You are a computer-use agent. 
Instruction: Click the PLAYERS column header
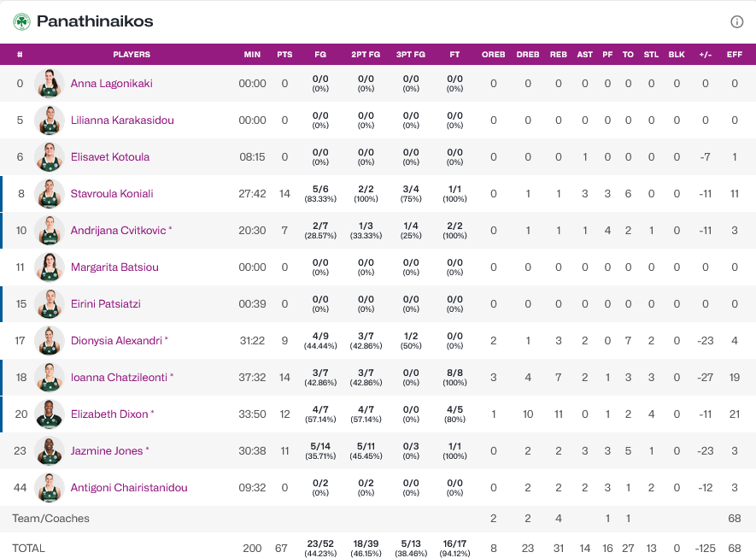132,55
